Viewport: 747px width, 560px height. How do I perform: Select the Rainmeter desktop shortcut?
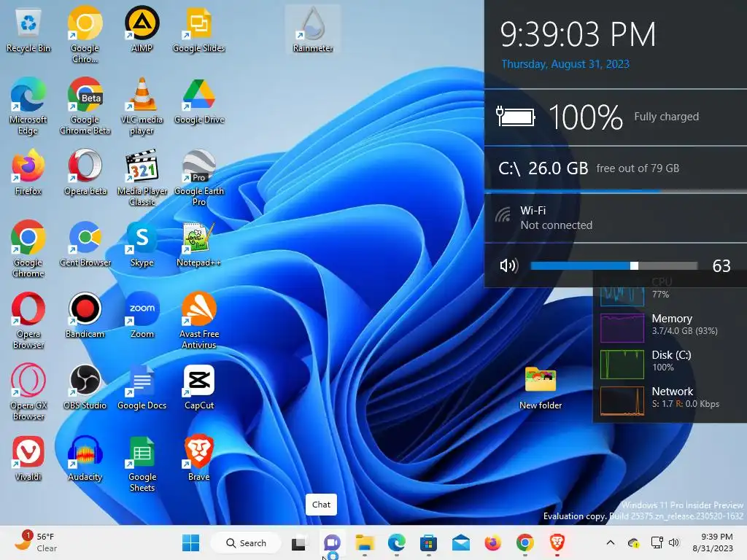coord(313,31)
